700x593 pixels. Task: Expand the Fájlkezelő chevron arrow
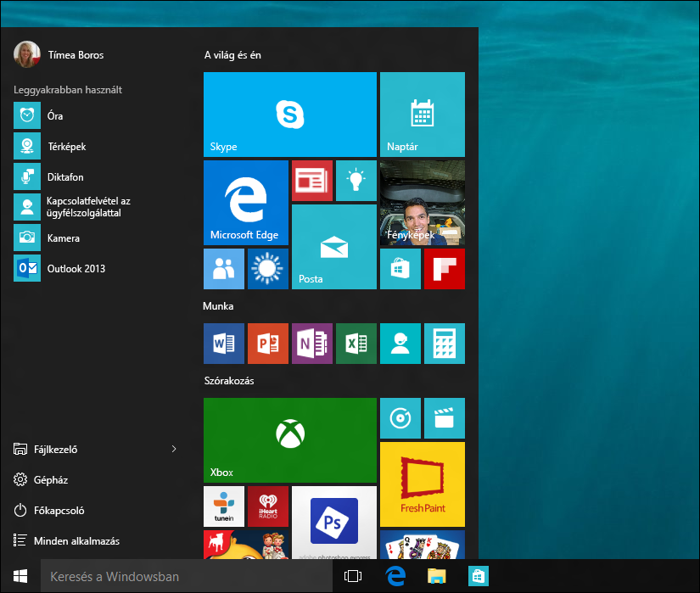174,449
